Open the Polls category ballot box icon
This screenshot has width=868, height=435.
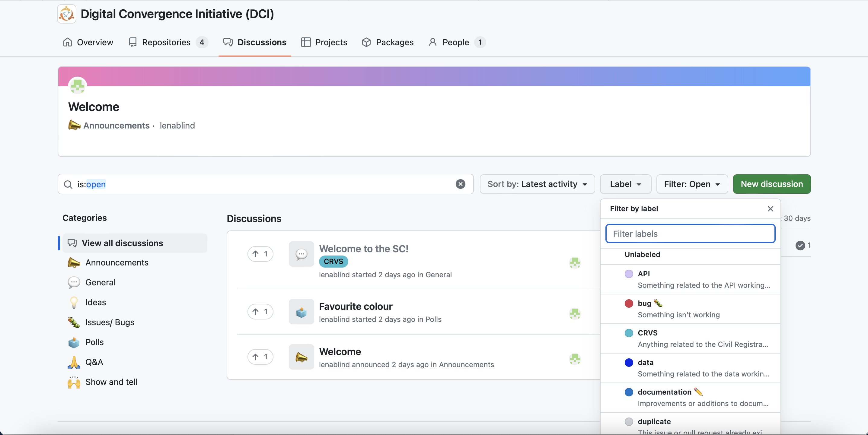(74, 342)
